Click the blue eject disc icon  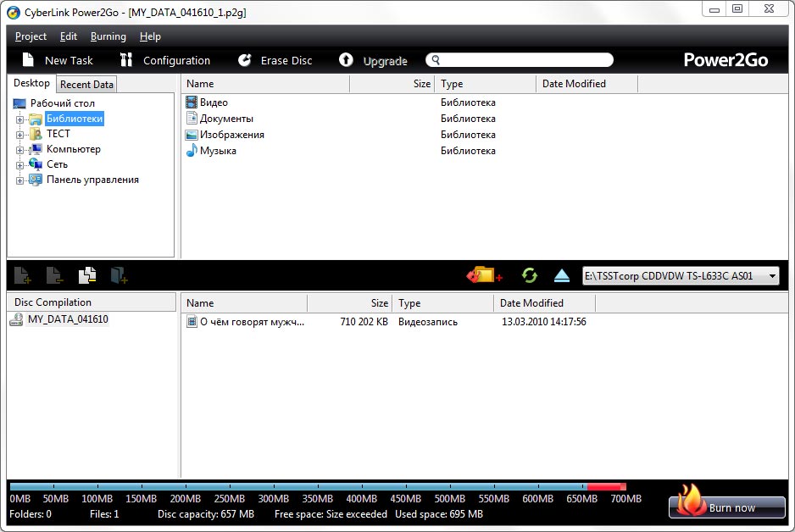562,275
